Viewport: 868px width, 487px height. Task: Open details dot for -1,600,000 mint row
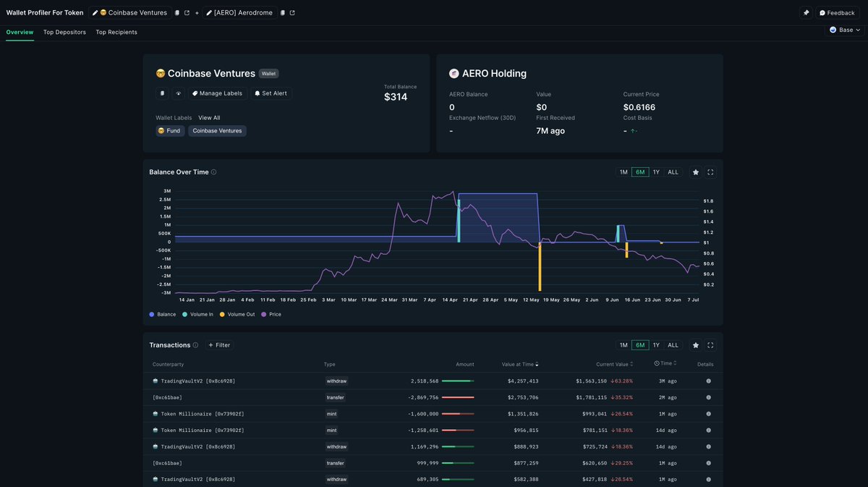click(708, 414)
